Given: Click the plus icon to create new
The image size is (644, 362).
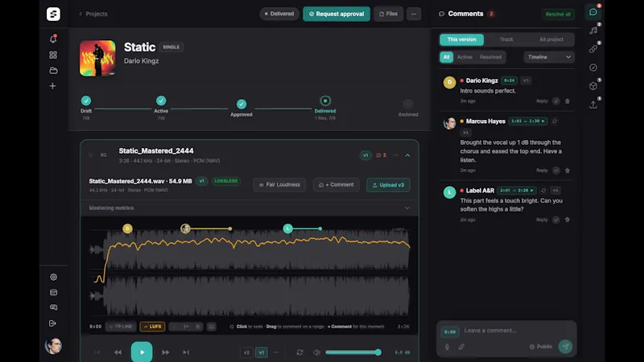Looking at the screenshot, I should click(x=52, y=86).
